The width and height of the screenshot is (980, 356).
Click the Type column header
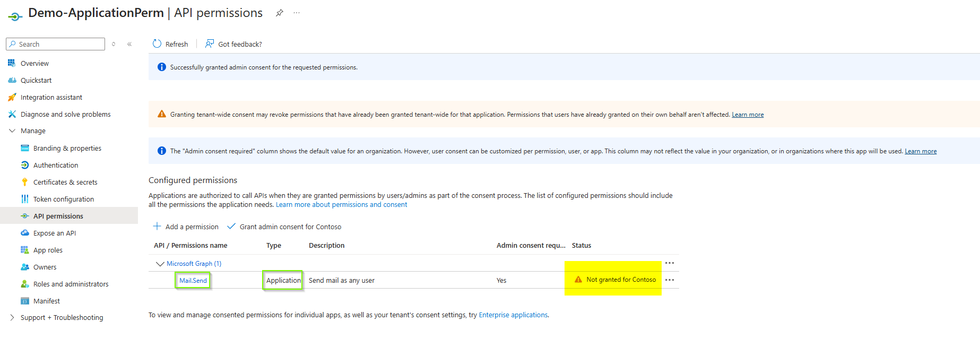(x=274, y=246)
